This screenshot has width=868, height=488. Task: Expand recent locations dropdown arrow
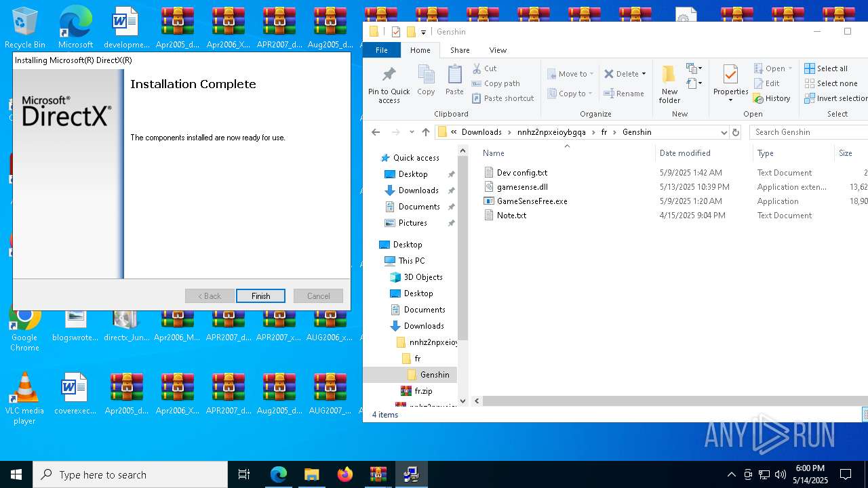tap(412, 132)
